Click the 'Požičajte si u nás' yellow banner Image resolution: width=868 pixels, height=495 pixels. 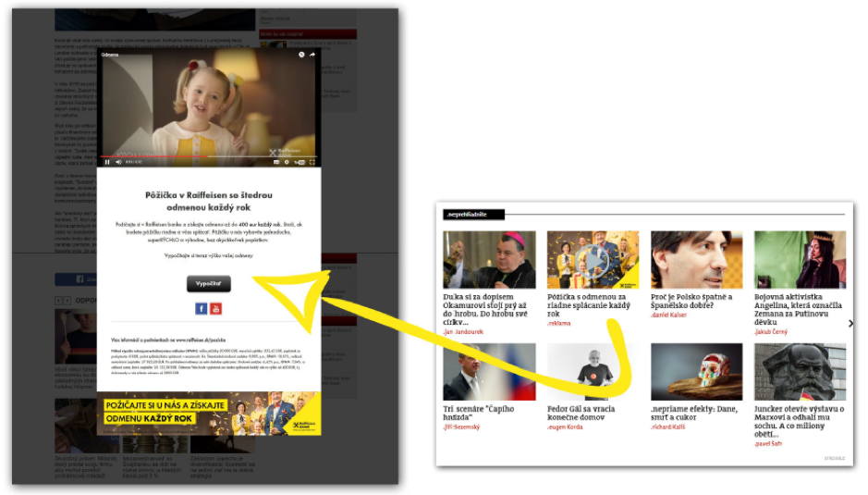pyautogui.click(x=209, y=414)
